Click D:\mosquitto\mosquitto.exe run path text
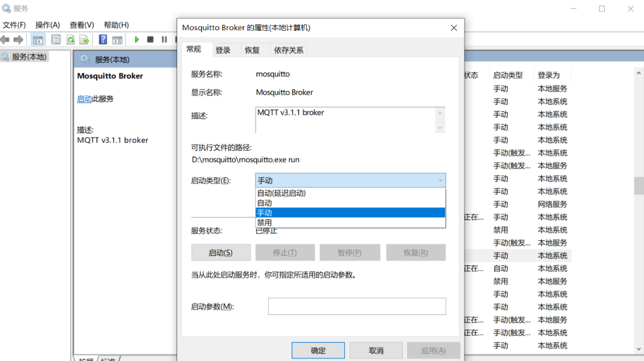This screenshot has width=644, height=361. pos(245,160)
